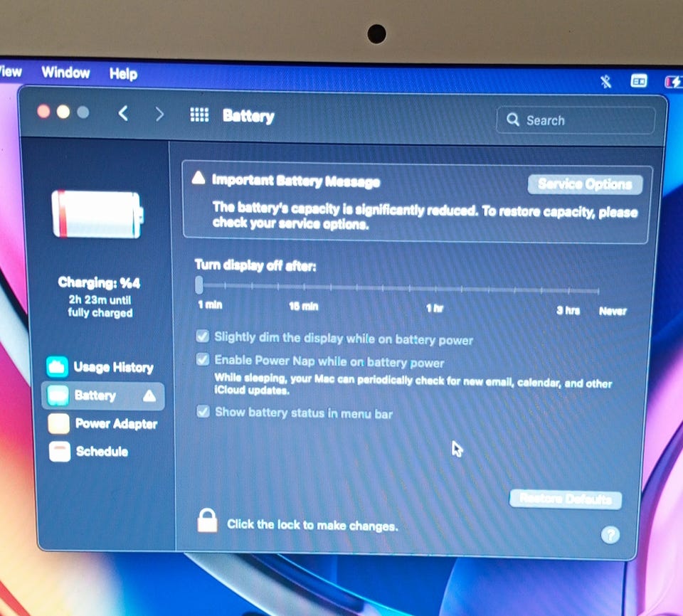Toggle Enable Power Nap on battery checkbox

(x=203, y=359)
